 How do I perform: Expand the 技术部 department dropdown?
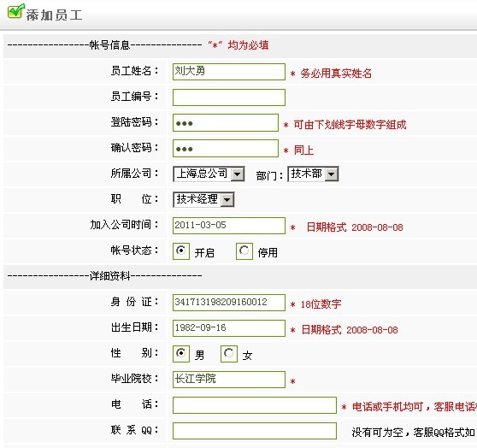click(313, 174)
